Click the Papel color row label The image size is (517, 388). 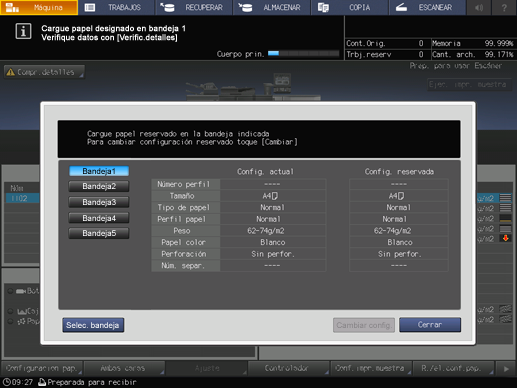click(x=185, y=242)
